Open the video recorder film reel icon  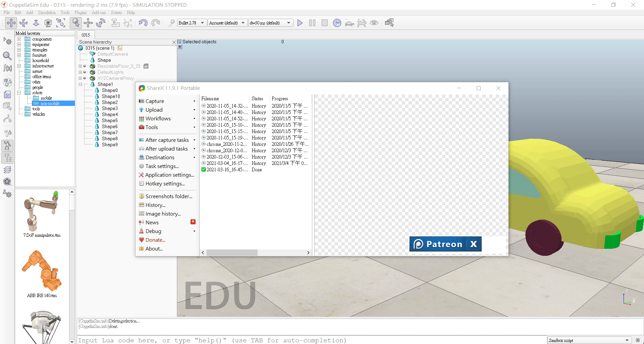pyautogui.click(x=7, y=182)
